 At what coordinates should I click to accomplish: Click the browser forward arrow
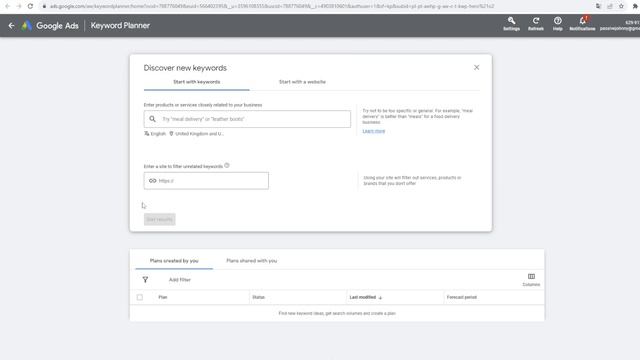(19, 6)
